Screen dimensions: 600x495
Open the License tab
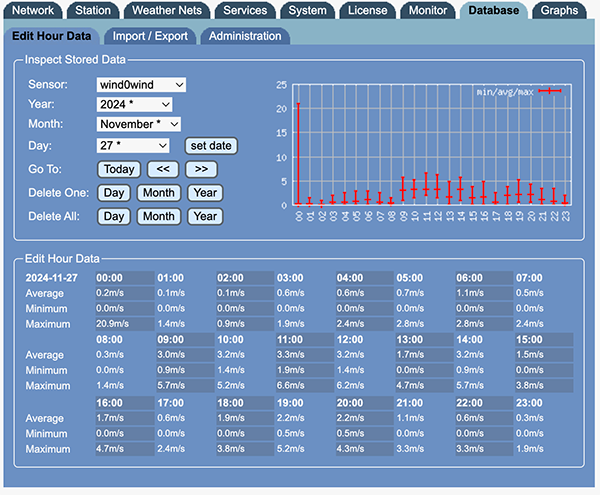[x=367, y=10]
